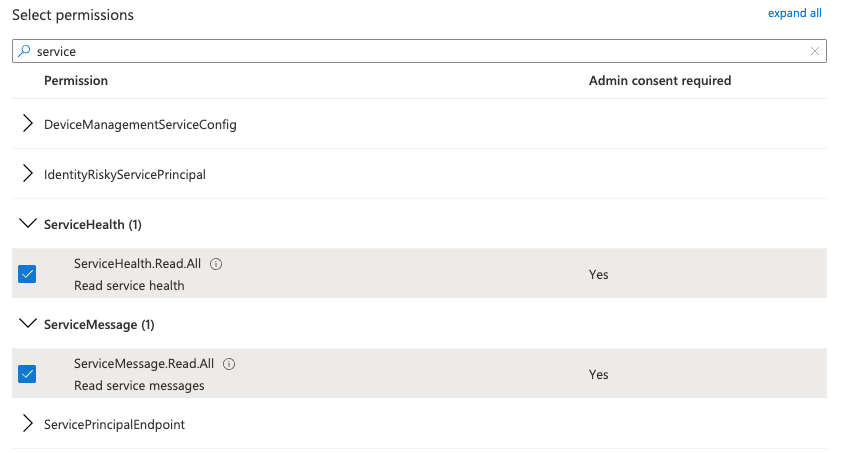Open info tooltip for ServiceMessage.Read.All
The width and height of the screenshot is (841, 453).
pyautogui.click(x=229, y=365)
